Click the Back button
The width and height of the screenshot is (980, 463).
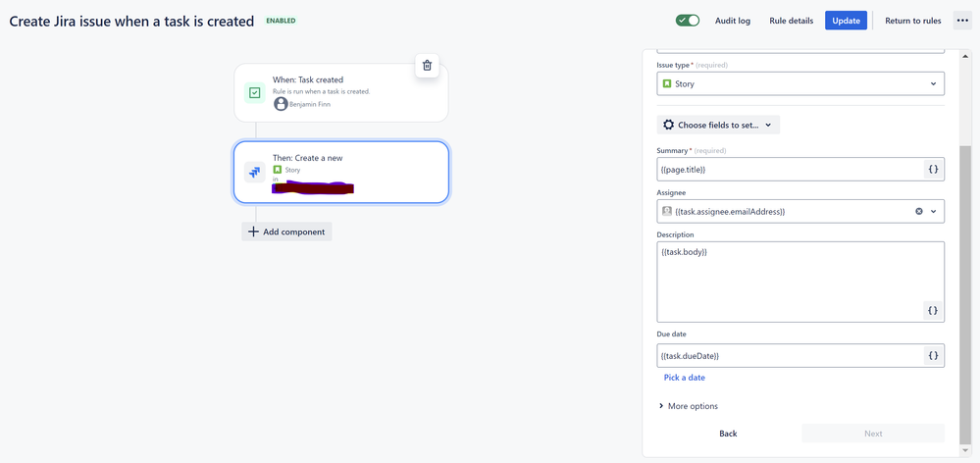point(728,434)
